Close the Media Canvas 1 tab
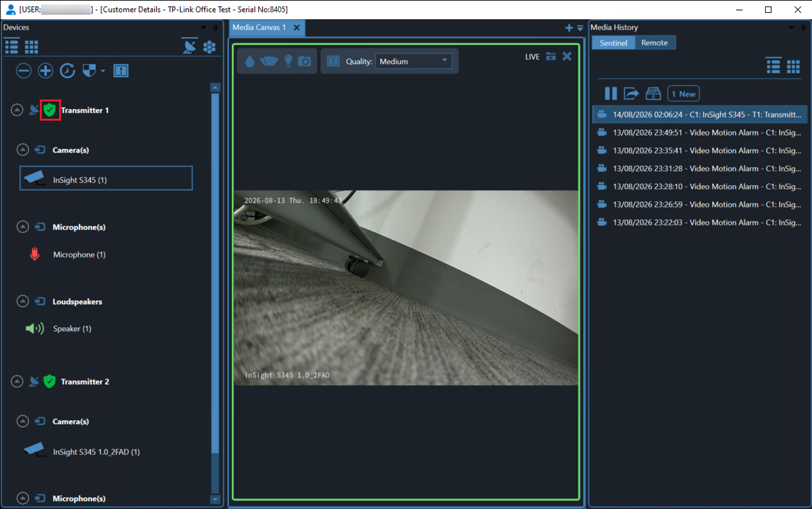 297,28
